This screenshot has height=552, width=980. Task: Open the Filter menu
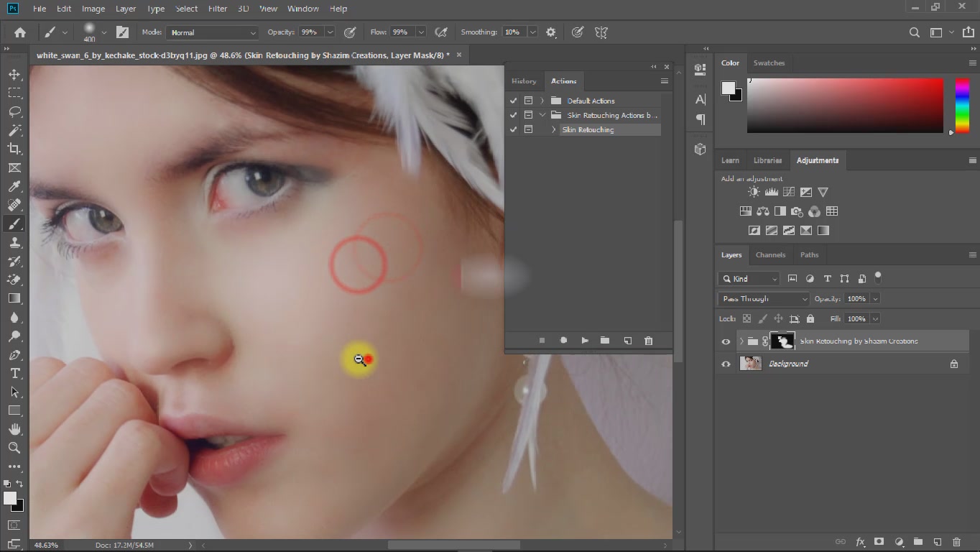click(x=217, y=9)
